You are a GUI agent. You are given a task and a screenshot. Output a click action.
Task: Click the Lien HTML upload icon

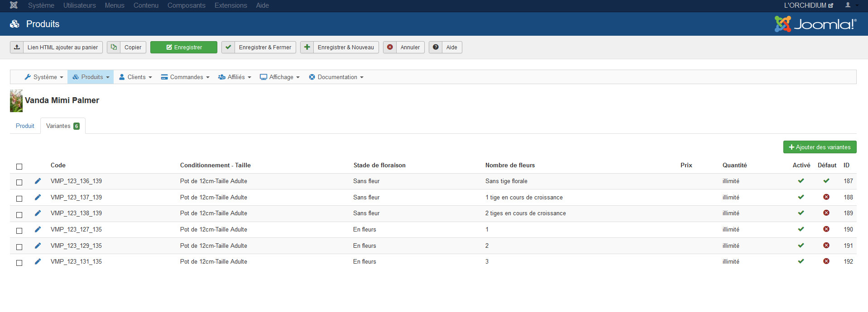(17, 47)
